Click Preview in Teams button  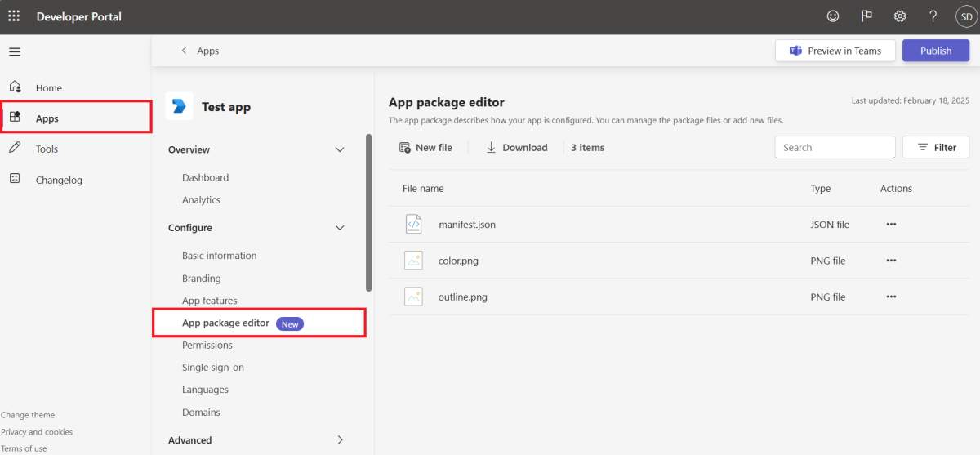[x=835, y=51]
